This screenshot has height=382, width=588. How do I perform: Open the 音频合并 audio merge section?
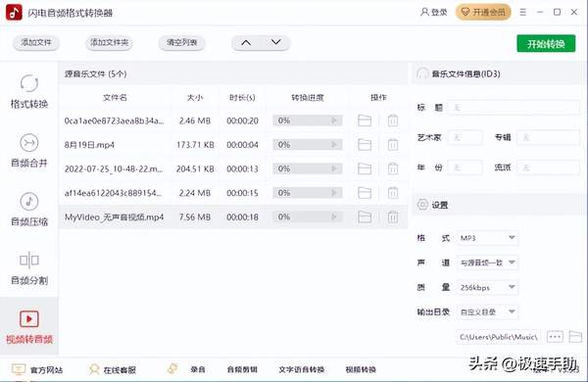tap(29, 151)
